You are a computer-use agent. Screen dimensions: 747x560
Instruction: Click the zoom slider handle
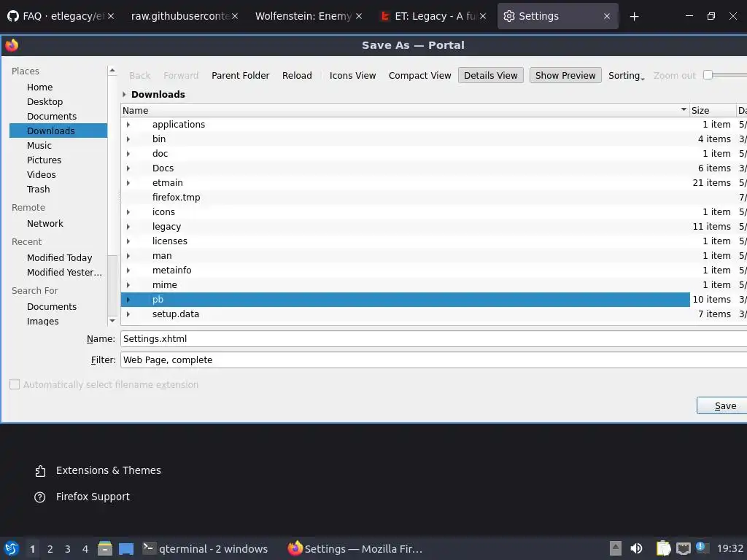(x=708, y=75)
